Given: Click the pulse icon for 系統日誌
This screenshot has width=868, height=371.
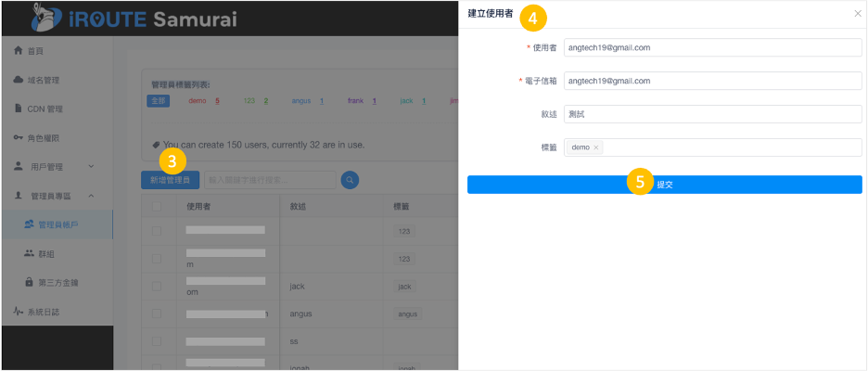Looking at the screenshot, I should click(18, 312).
